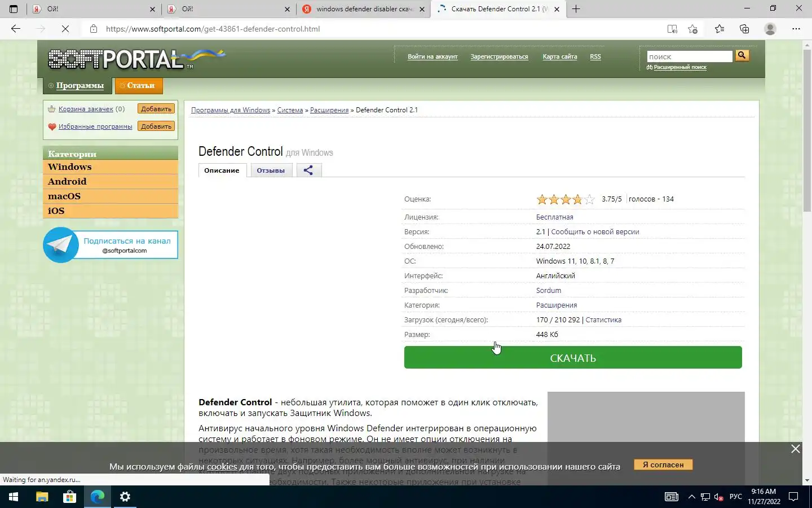Choose the iOS category
The width and height of the screenshot is (812, 508).
[x=111, y=211]
